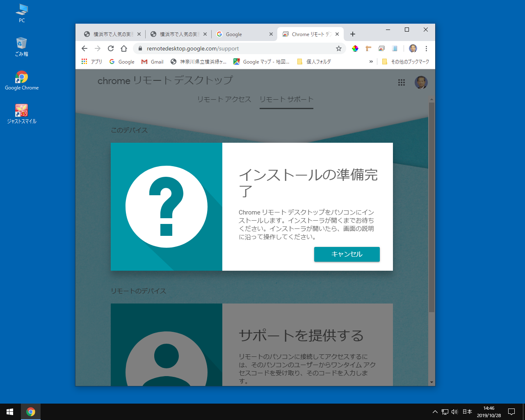Open the Google apps grid on the page

[x=402, y=82]
